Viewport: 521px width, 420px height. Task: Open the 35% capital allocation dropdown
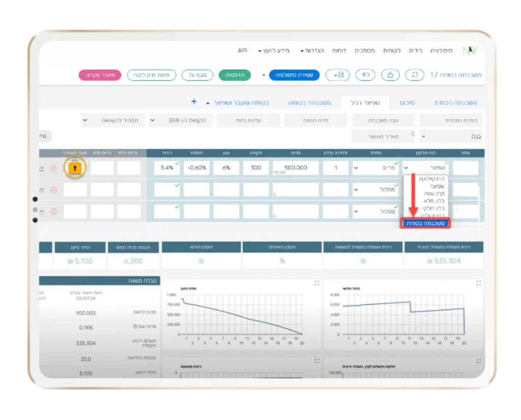pos(181,121)
